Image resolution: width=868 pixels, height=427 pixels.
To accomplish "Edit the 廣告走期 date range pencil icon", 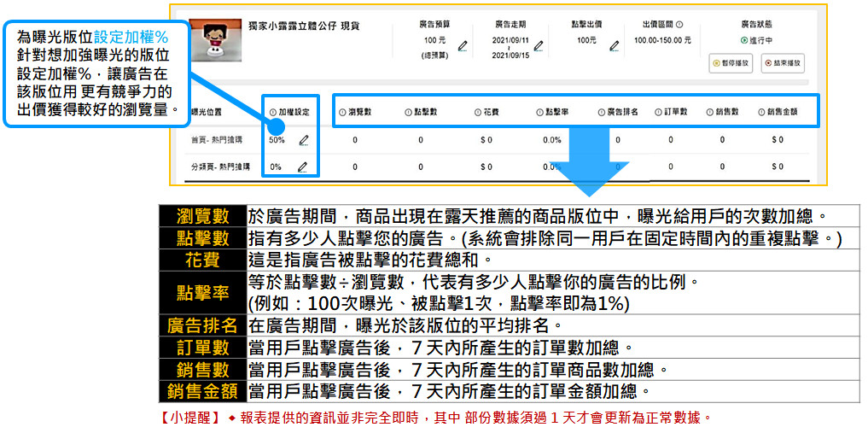I will coord(539,45).
